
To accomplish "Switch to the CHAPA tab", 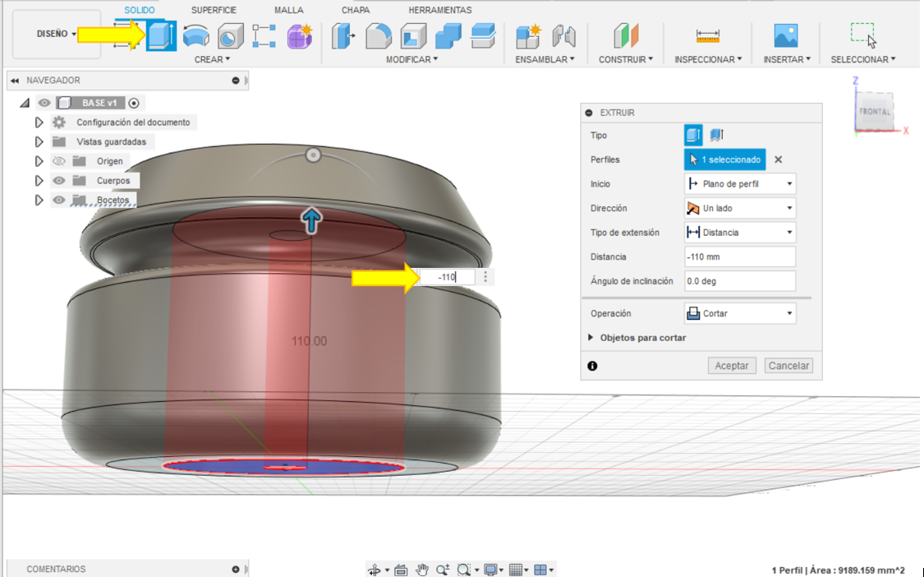I will click(356, 10).
